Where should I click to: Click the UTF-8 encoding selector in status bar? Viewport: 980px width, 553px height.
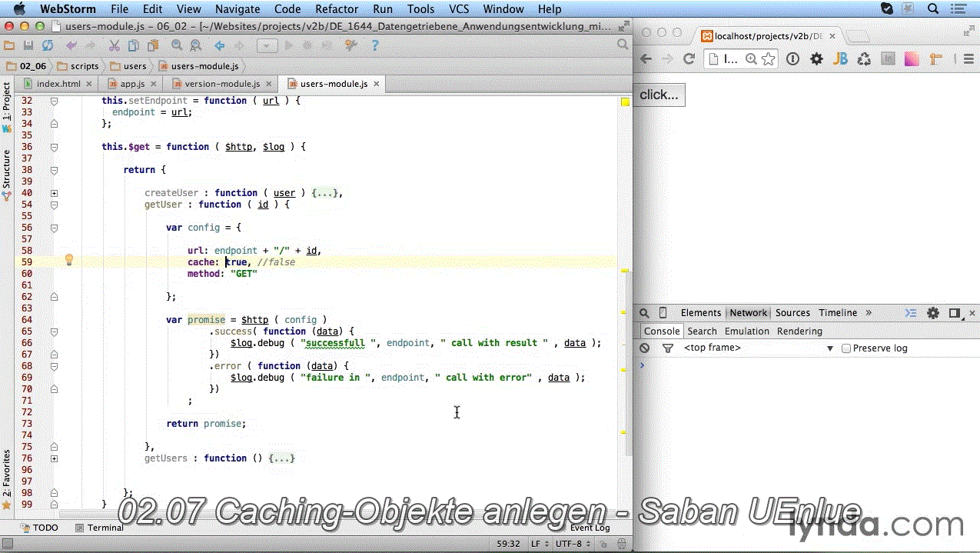tap(573, 544)
